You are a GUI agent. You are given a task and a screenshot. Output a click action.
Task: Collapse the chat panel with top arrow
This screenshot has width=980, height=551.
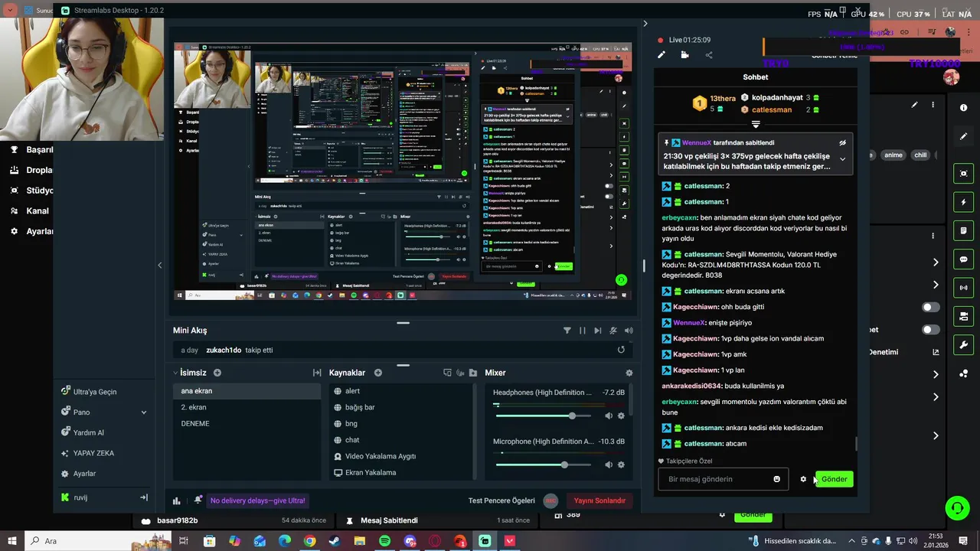645,24
